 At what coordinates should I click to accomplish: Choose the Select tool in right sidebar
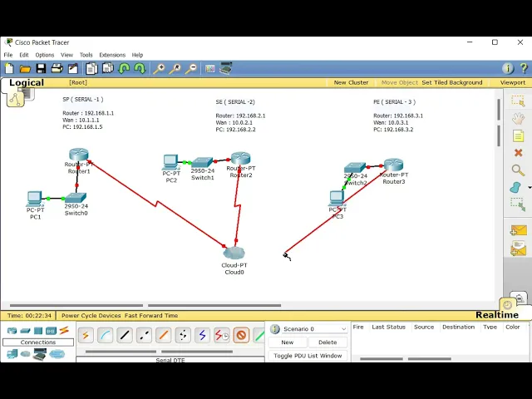[x=518, y=101]
